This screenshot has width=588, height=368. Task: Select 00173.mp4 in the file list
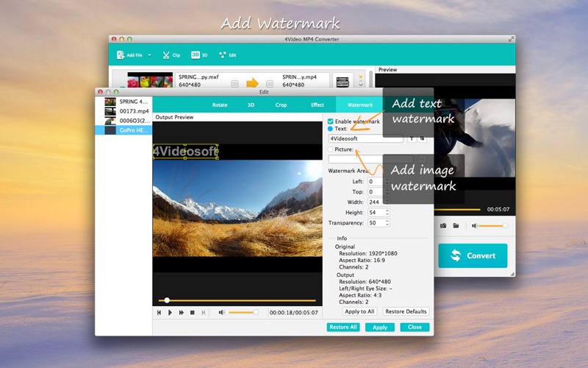pyautogui.click(x=123, y=111)
